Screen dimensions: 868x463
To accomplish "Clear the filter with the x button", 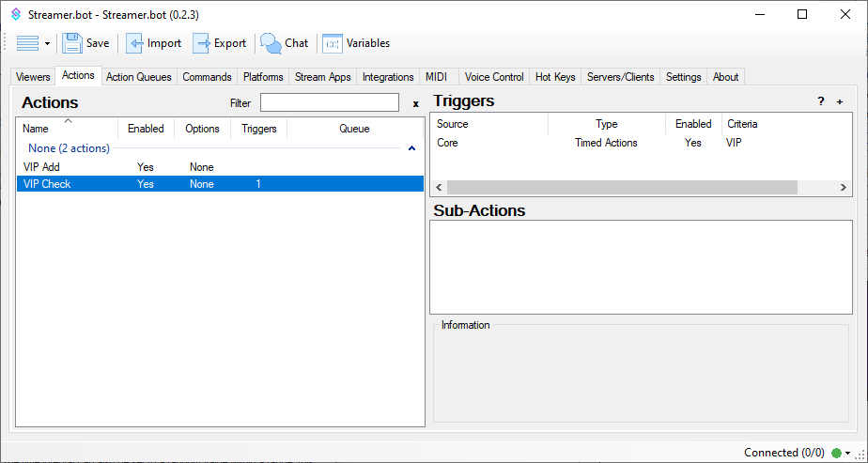I will click(416, 104).
